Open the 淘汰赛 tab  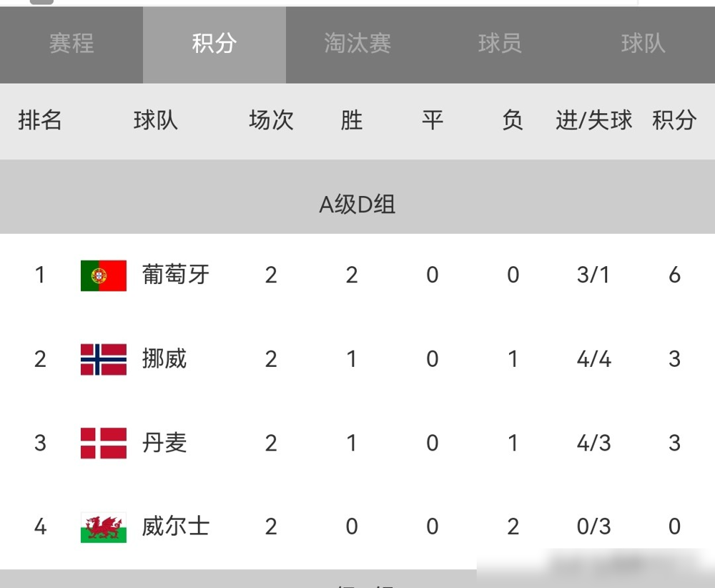(357, 44)
